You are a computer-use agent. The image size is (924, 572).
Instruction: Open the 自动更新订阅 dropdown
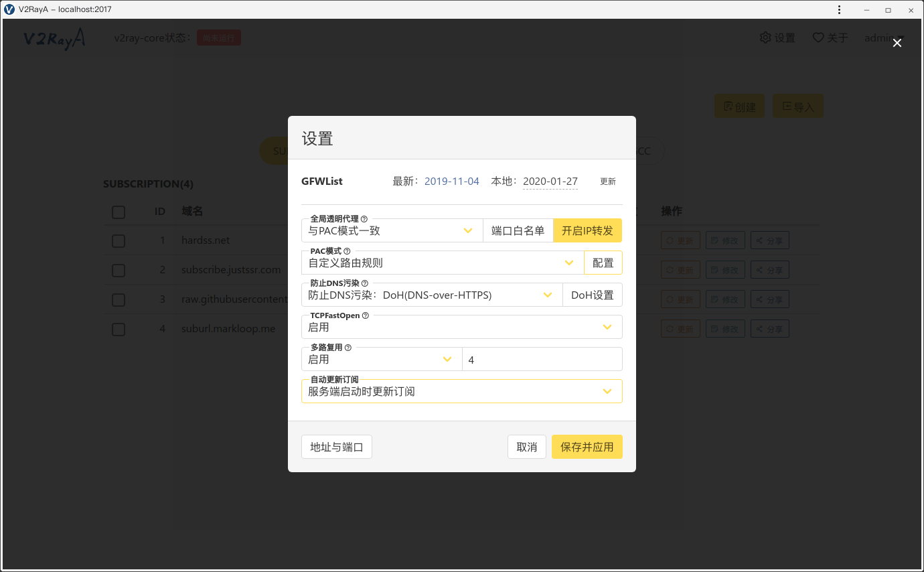[x=462, y=391]
